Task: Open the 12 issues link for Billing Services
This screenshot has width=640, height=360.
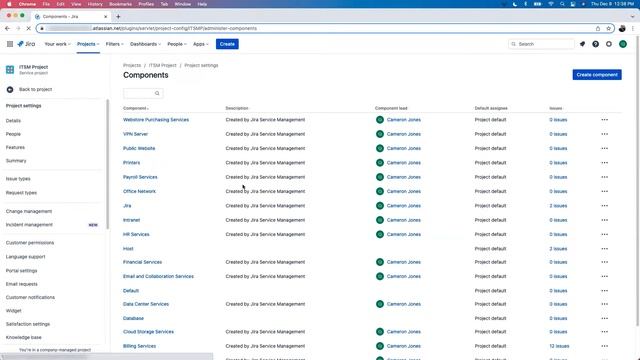Action: [x=559, y=346]
